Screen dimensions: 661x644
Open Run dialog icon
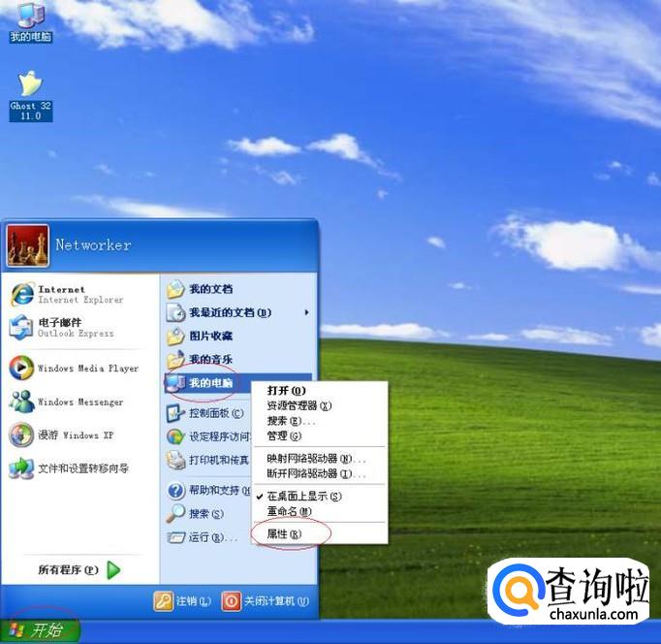[176, 537]
